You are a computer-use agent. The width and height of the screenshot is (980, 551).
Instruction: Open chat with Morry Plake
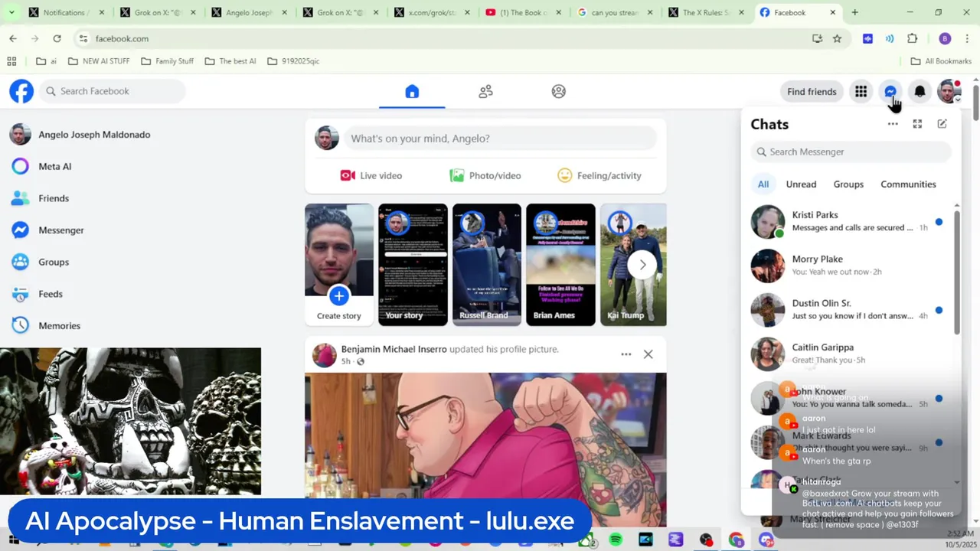click(848, 266)
